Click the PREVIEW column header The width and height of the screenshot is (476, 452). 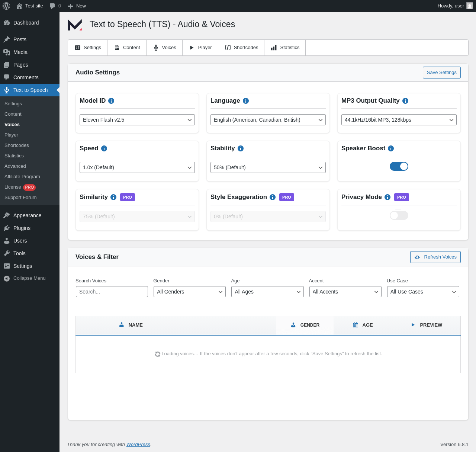tap(427, 325)
